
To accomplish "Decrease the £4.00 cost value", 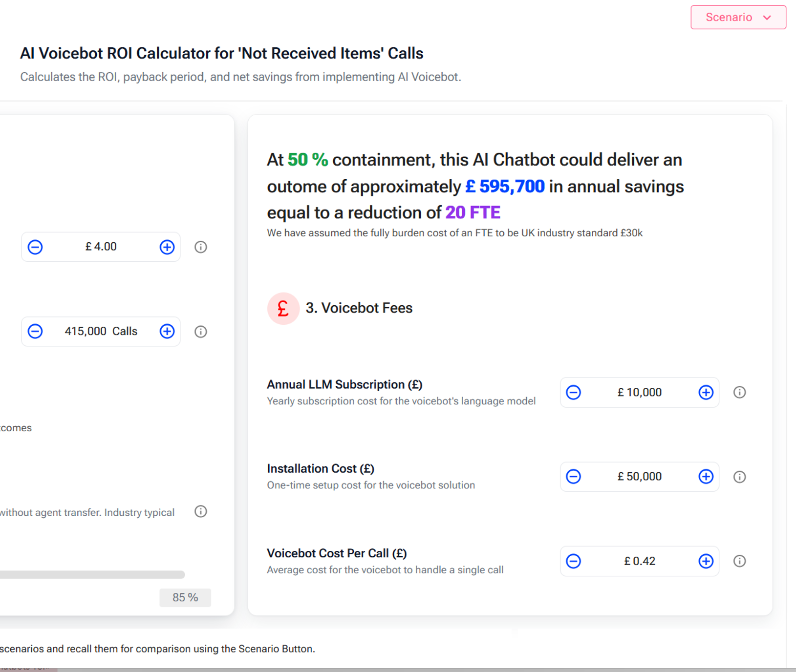I will 35,247.
